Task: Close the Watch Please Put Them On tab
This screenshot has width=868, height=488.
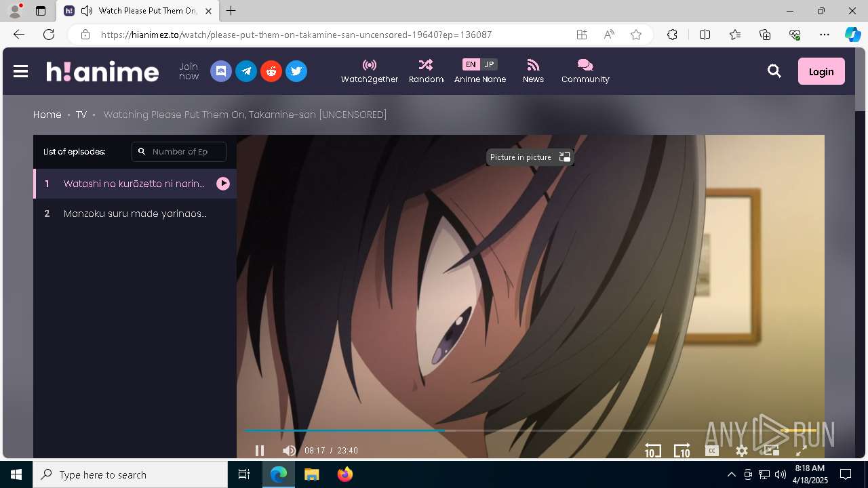Action: coord(208,11)
